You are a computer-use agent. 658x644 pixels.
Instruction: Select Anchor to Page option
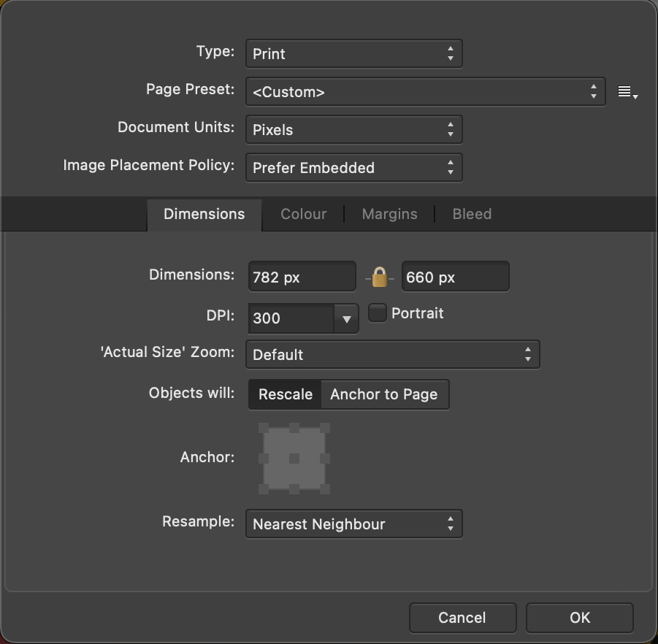385,394
